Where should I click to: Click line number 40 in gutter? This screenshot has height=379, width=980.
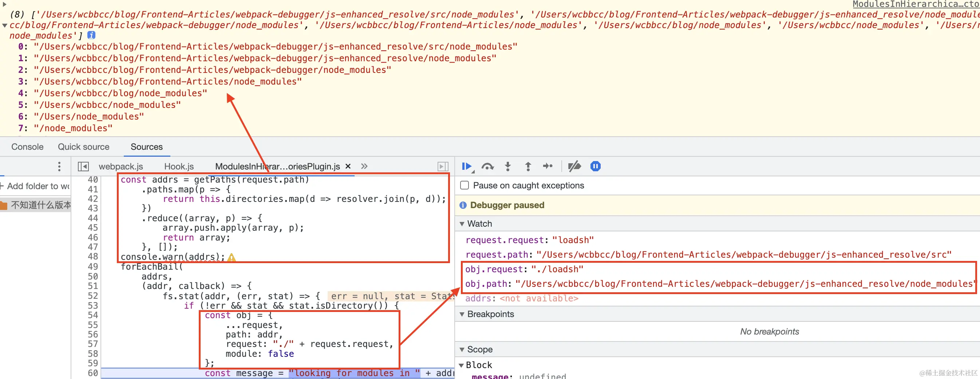93,179
